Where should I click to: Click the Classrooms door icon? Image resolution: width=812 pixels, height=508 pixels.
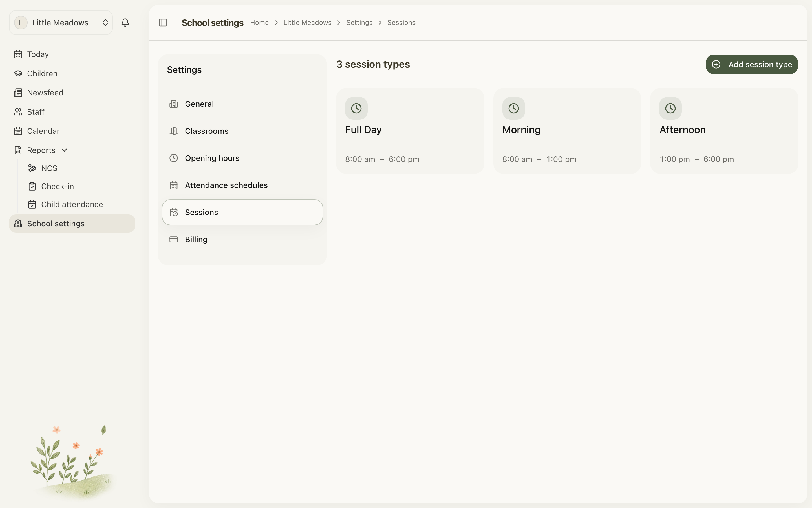coord(173,131)
